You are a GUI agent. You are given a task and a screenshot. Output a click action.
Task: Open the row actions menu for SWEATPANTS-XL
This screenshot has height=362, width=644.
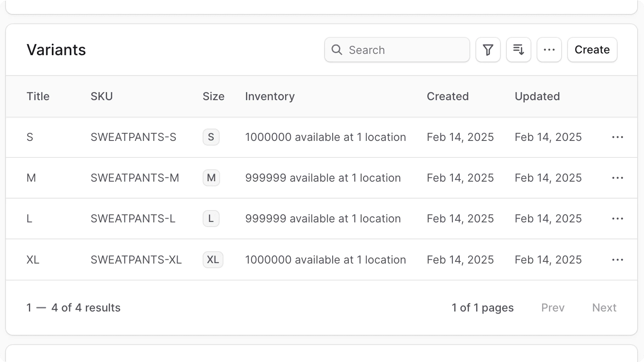point(617,259)
